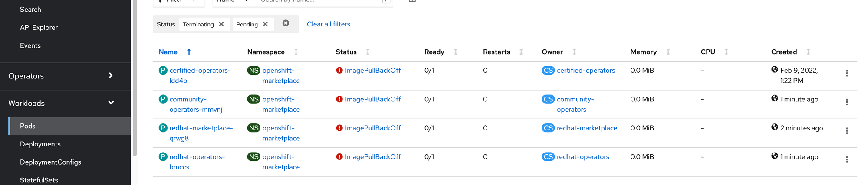This screenshot has height=185, width=868.
Task: Open kebab menu for redhat-marketplace-qrwg8 pod
Action: tap(847, 131)
